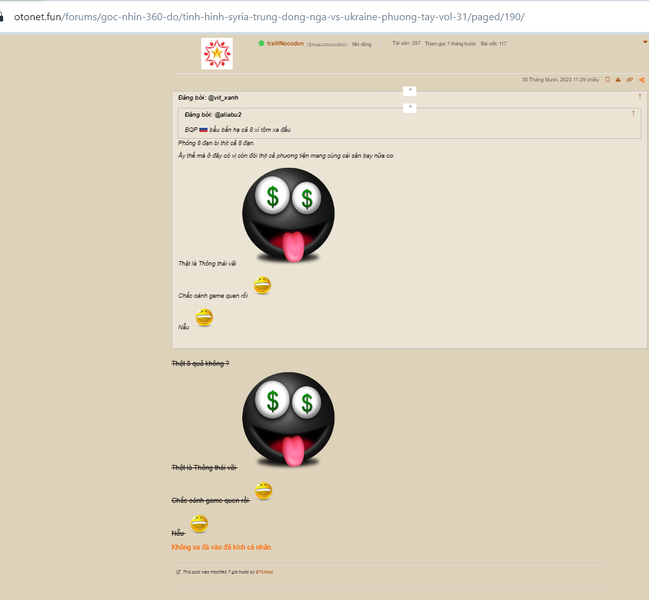Share the post using the share icon
649x600 pixels.
642,79
